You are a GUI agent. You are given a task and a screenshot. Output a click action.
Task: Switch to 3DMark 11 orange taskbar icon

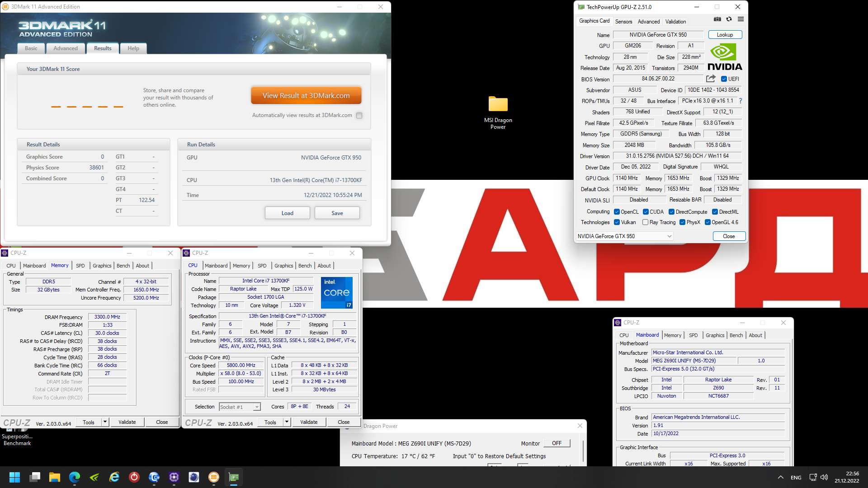214,477
